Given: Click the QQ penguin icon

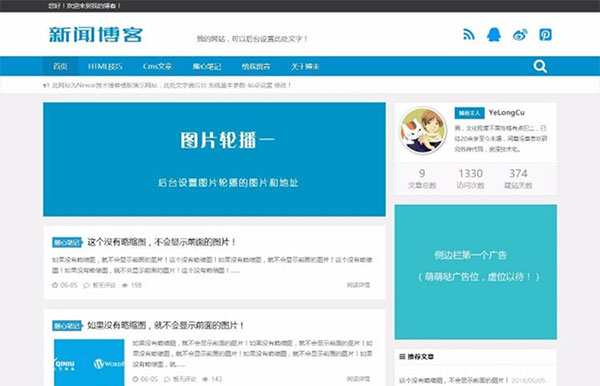Looking at the screenshot, I should (494, 34).
